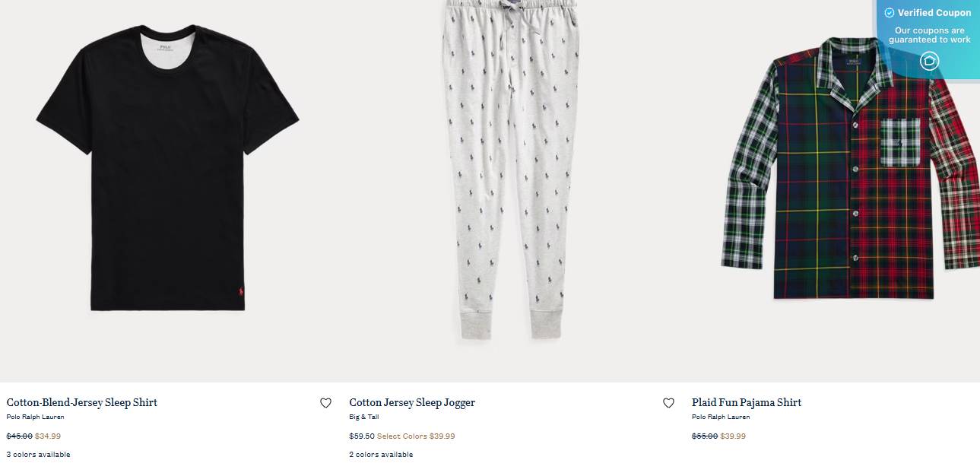
Task: Click the Verified Coupon heading
Action: (x=934, y=13)
